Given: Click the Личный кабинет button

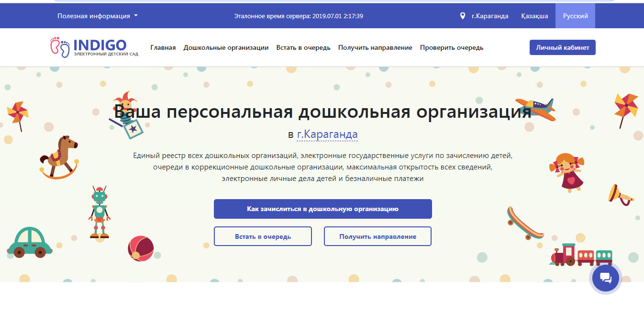Looking at the screenshot, I should point(562,47).
